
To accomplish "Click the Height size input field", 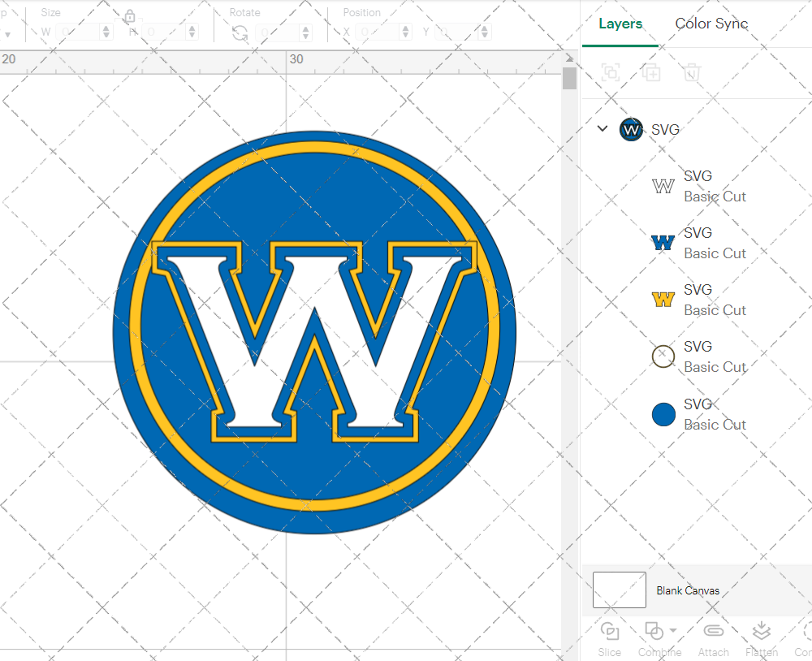I will point(164,32).
